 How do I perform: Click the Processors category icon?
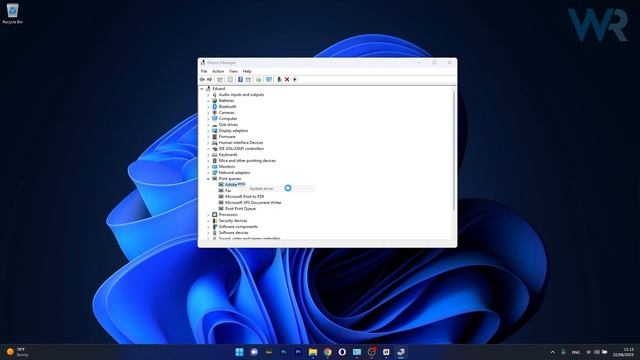[215, 215]
